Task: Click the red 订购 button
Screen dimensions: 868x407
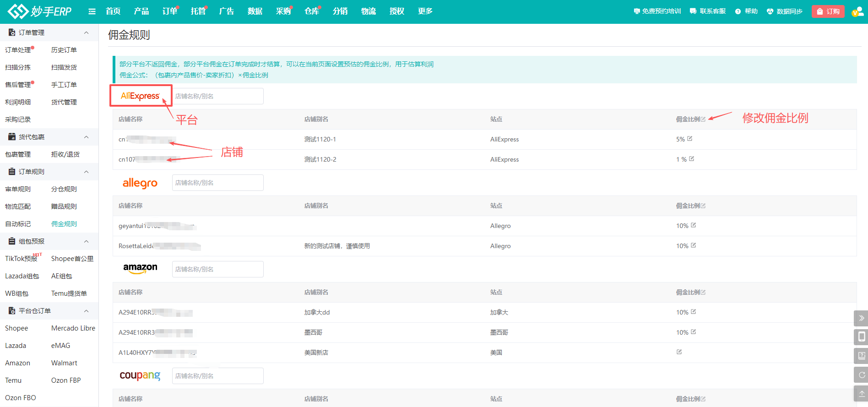Action: tap(828, 11)
